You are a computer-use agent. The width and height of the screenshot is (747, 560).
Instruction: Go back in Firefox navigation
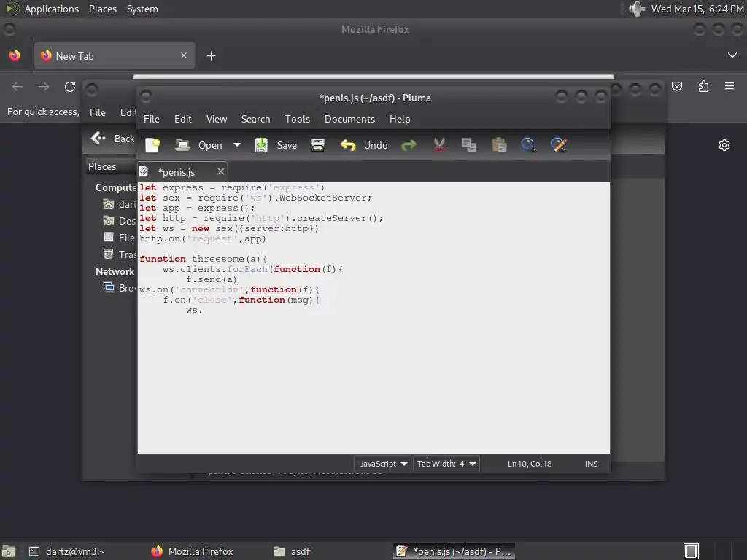tap(18, 87)
